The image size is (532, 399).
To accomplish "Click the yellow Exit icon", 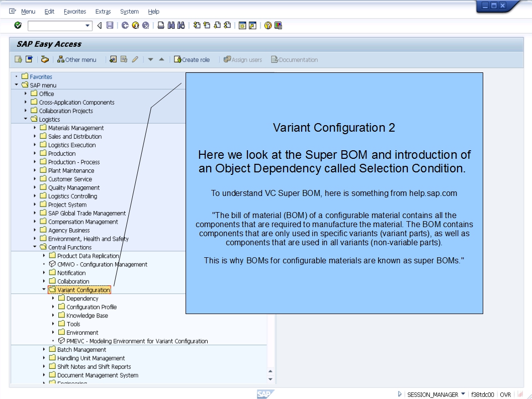I will point(135,26).
